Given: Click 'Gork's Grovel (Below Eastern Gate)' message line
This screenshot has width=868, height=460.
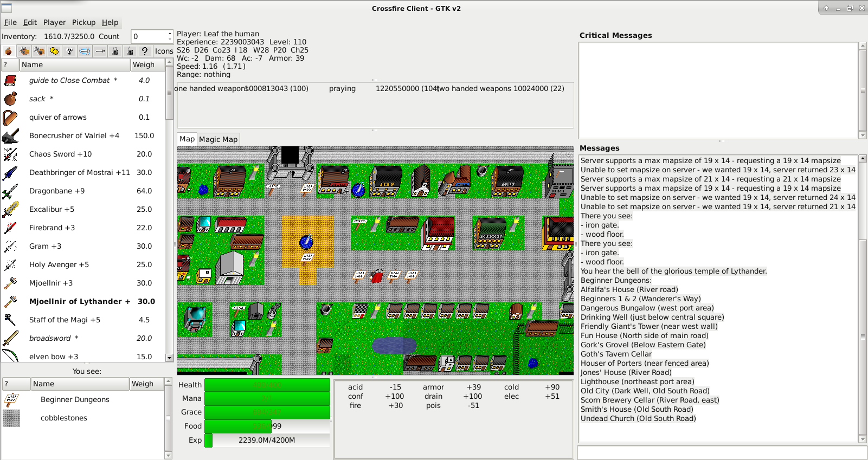Looking at the screenshot, I should coord(643,345).
